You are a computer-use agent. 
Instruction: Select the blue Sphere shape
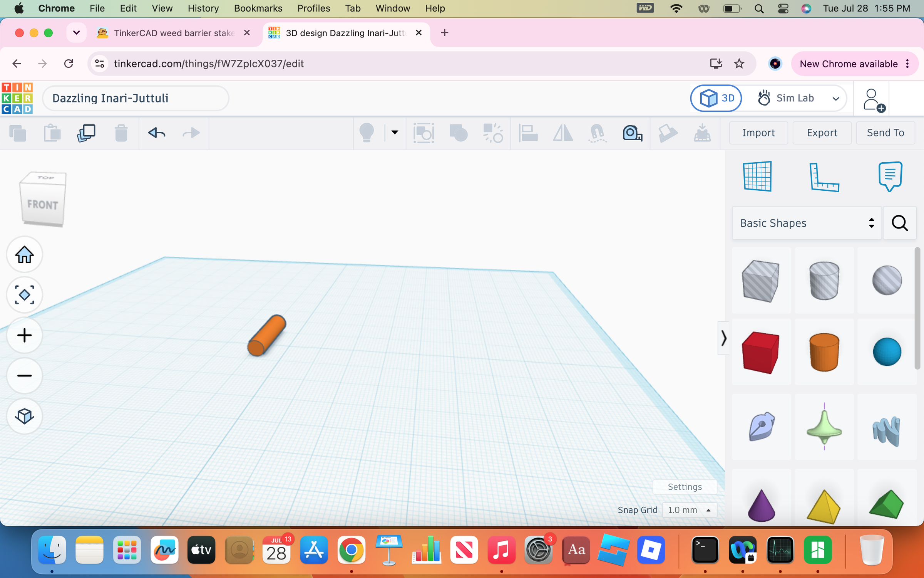[887, 352]
